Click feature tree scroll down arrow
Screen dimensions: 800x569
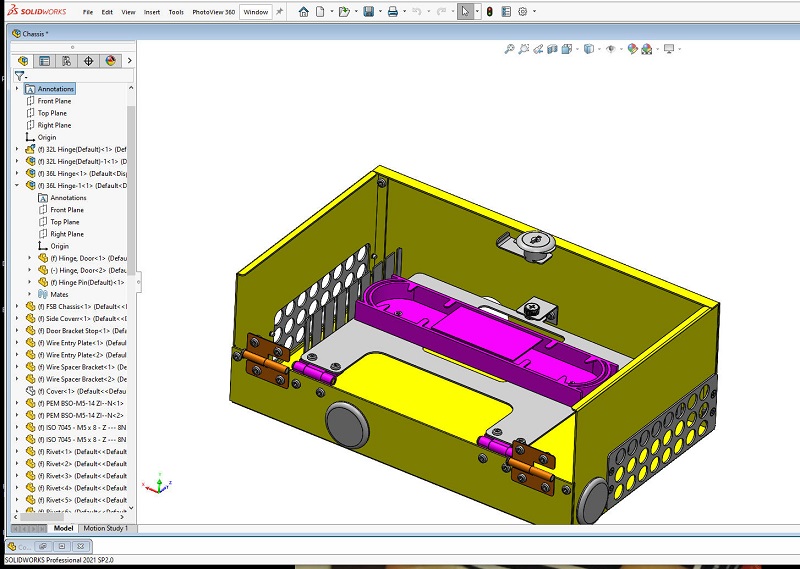point(131,508)
